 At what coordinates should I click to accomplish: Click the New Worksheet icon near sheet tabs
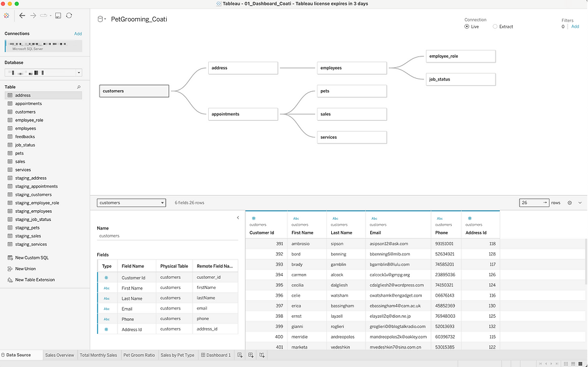[240, 355]
